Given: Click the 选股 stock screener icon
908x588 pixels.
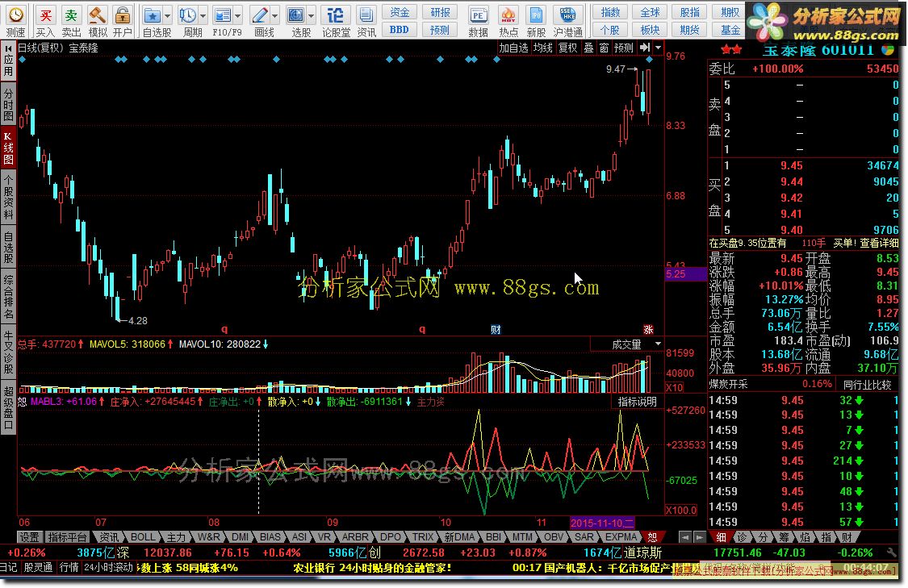Looking at the screenshot, I should pos(296,15).
